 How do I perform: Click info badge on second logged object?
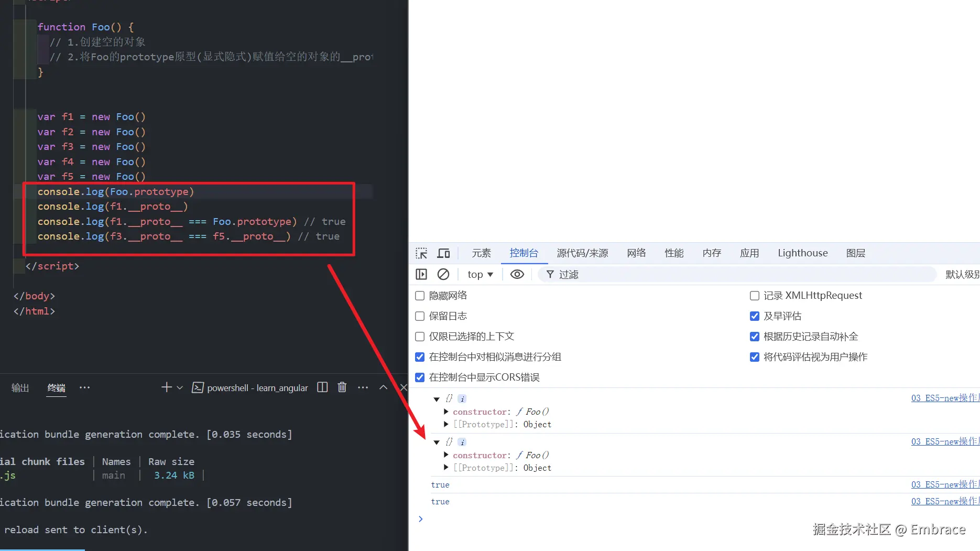pyautogui.click(x=462, y=442)
